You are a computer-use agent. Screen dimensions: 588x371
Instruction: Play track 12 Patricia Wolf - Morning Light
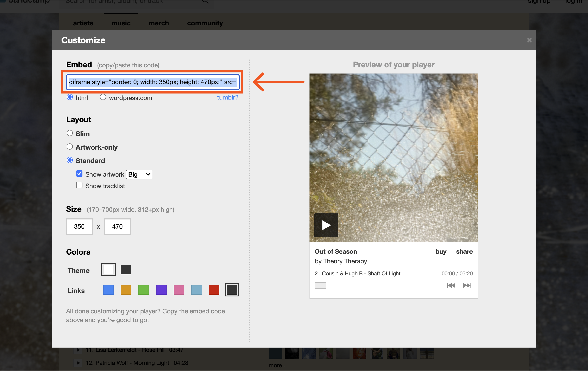[78, 363]
